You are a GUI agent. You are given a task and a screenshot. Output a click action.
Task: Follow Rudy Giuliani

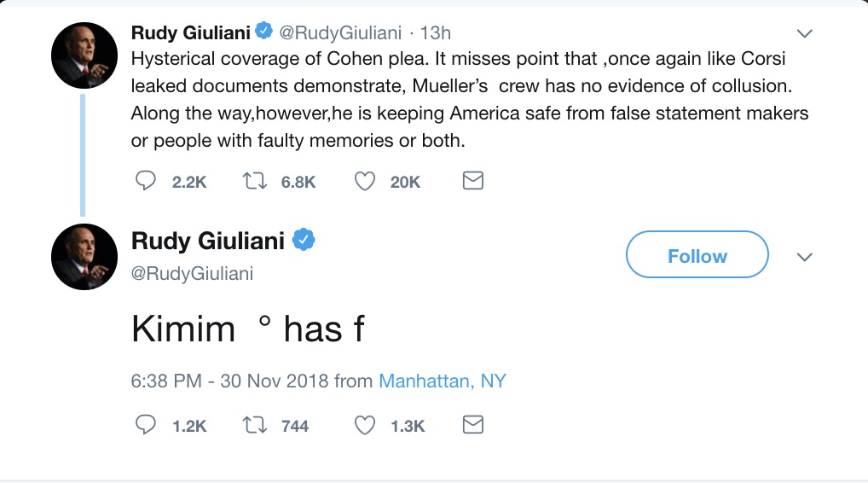point(697,255)
